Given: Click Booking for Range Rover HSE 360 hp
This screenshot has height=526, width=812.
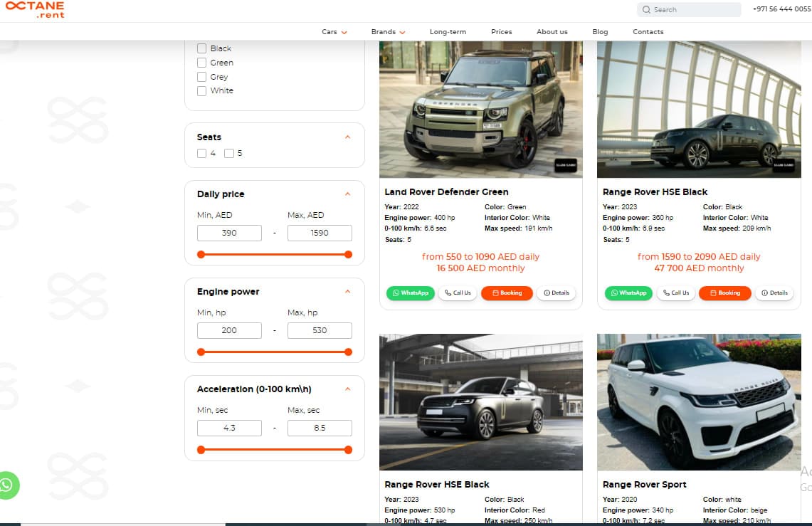Looking at the screenshot, I should [x=724, y=293].
